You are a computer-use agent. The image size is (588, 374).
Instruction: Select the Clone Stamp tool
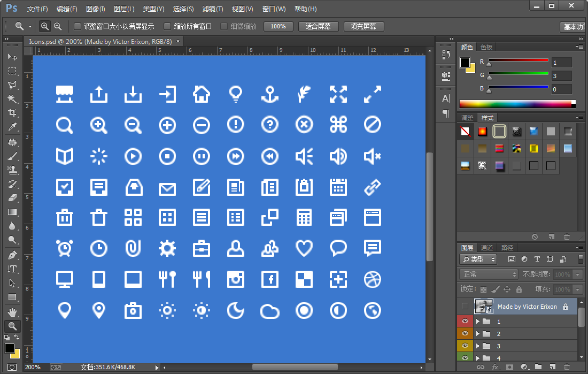point(12,170)
